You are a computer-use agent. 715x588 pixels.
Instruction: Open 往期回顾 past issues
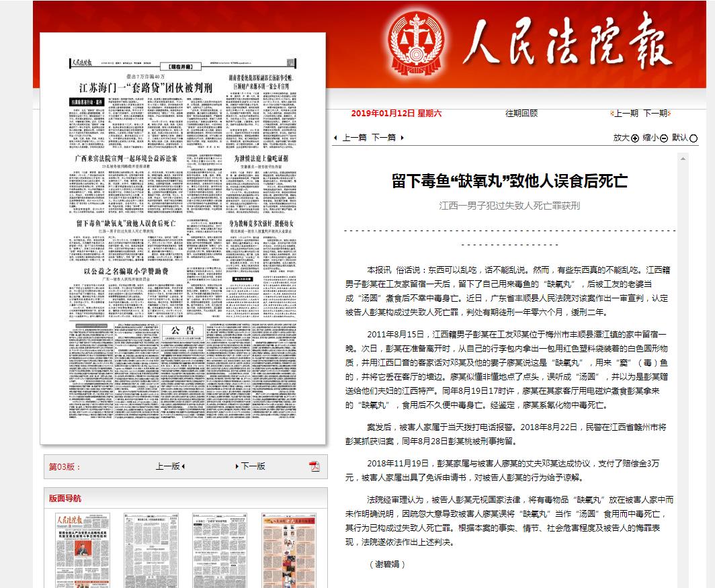pos(521,113)
